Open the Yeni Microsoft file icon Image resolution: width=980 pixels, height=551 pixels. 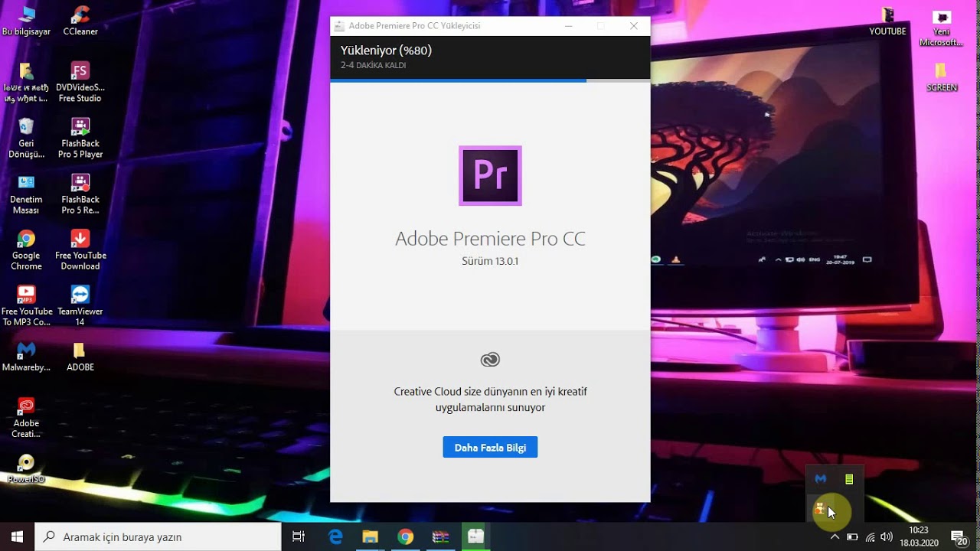click(x=942, y=28)
